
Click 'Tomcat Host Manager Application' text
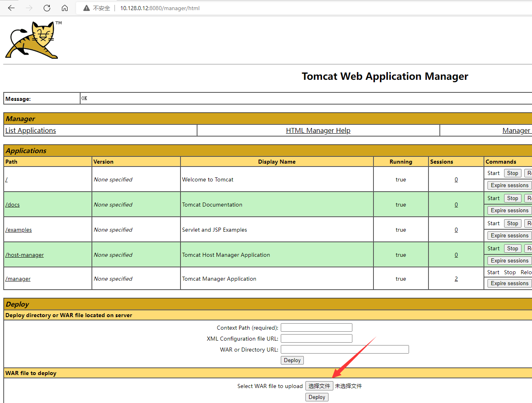coord(226,255)
